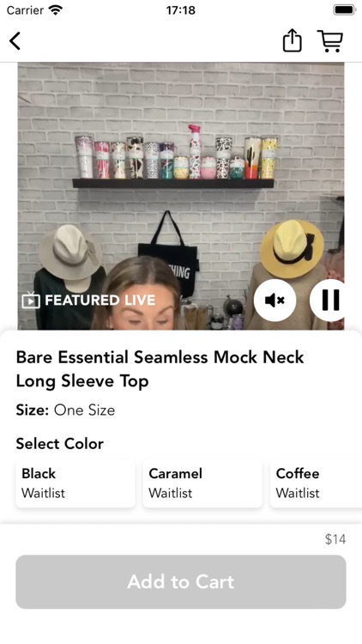Tap the Featured Live TV icon
This screenshot has width=362, height=644.
click(31, 301)
